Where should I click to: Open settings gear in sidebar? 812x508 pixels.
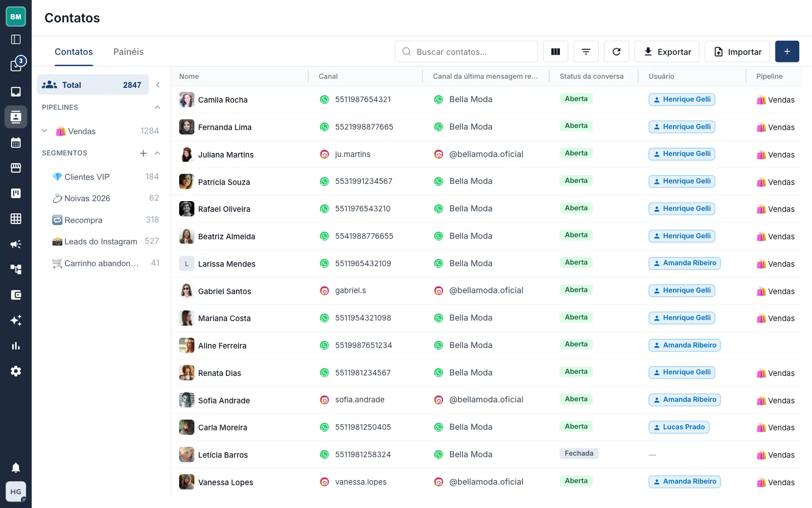[x=16, y=371]
